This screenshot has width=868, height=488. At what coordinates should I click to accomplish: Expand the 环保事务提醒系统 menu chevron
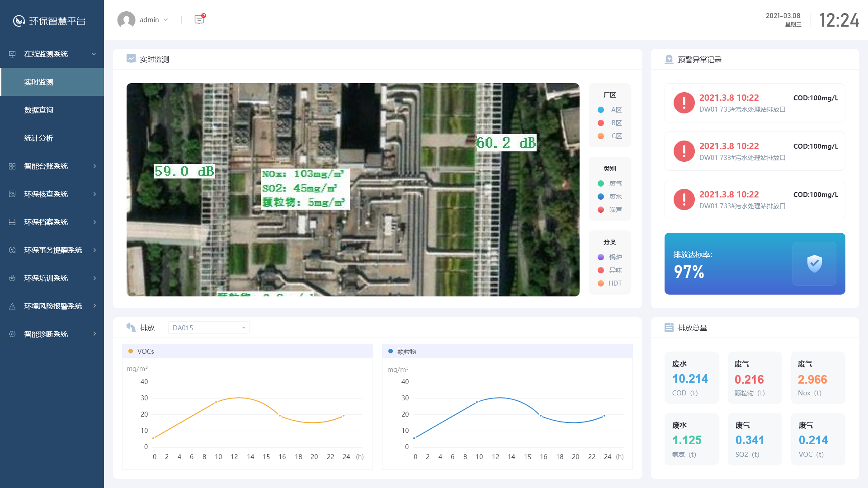(x=94, y=250)
